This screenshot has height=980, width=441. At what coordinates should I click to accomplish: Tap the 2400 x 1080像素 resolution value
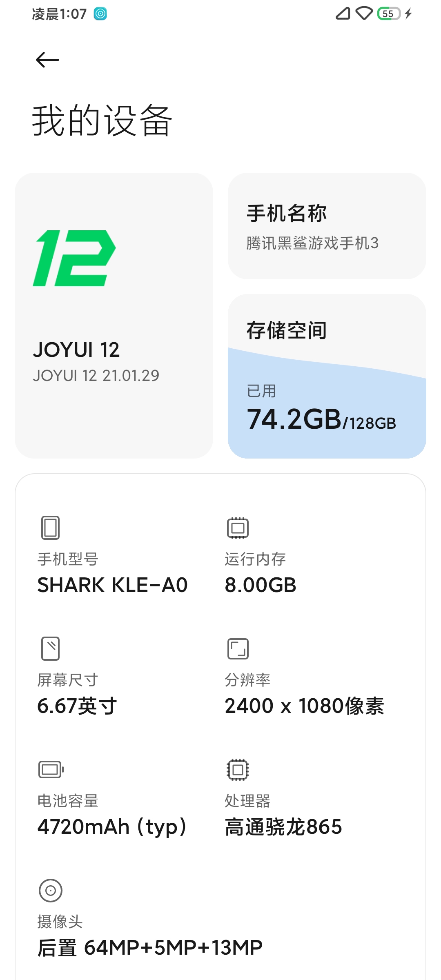coord(304,706)
